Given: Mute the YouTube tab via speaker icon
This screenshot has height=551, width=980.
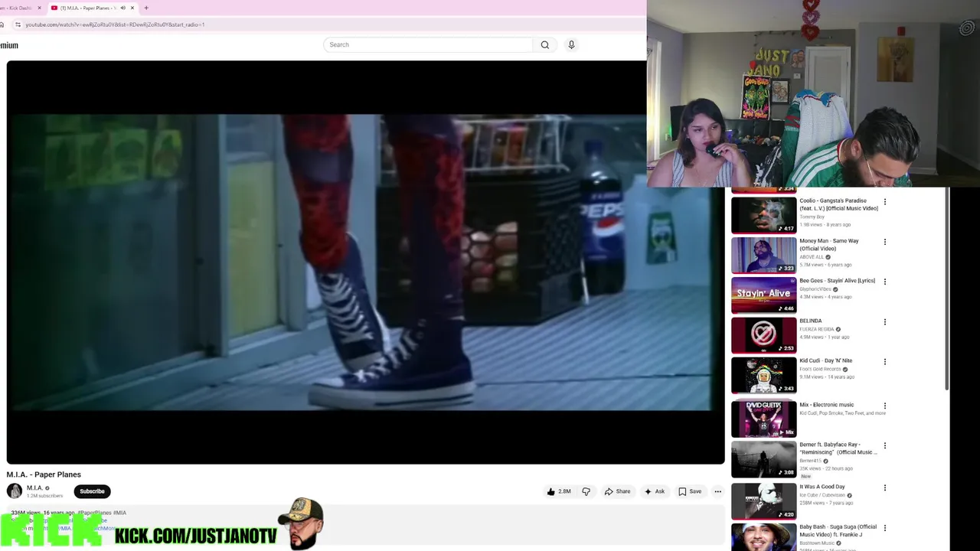Looking at the screenshot, I should 122,8.
